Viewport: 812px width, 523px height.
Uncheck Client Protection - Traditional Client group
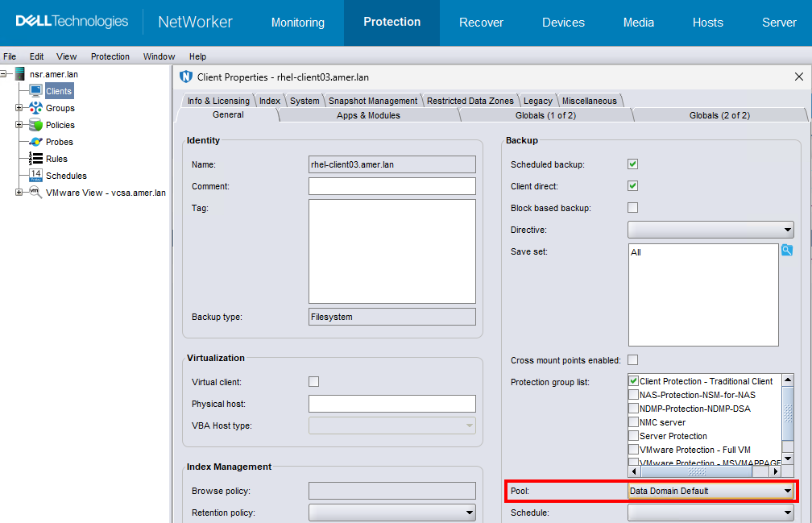pyautogui.click(x=633, y=380)
